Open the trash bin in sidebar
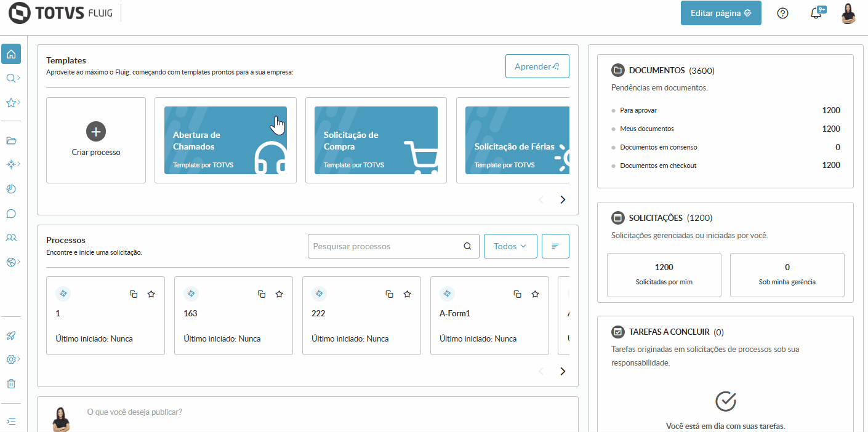 (x=11, y=383)
